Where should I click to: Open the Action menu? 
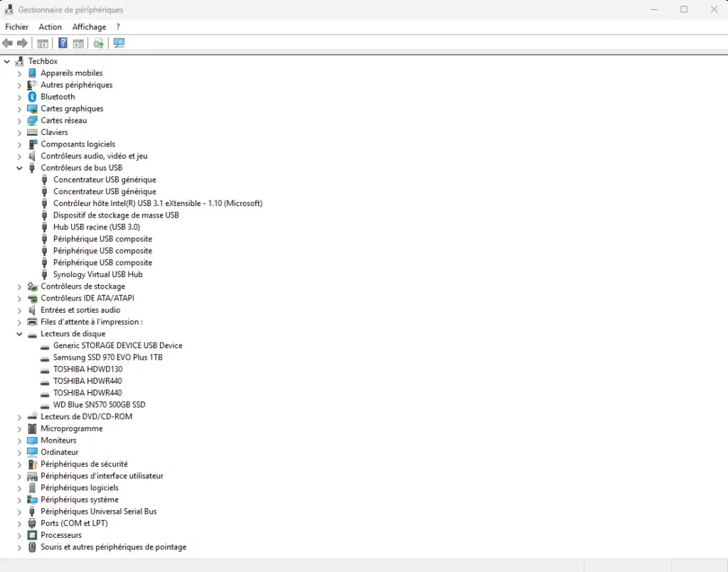(x=50, y=27)
